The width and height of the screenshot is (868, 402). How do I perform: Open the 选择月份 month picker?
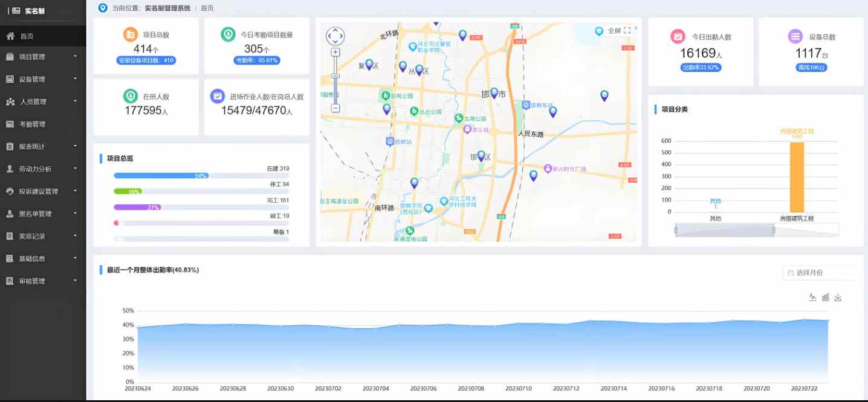(820, 273)
